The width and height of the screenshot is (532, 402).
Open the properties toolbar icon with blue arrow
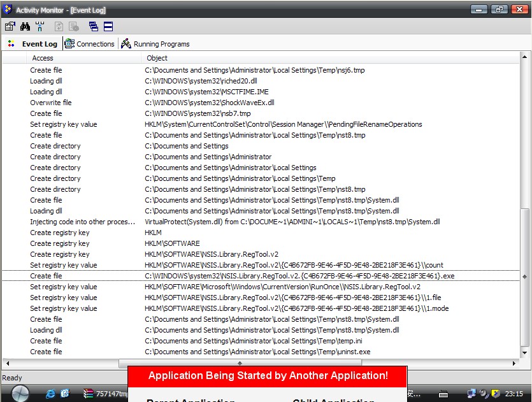[10, 26]
